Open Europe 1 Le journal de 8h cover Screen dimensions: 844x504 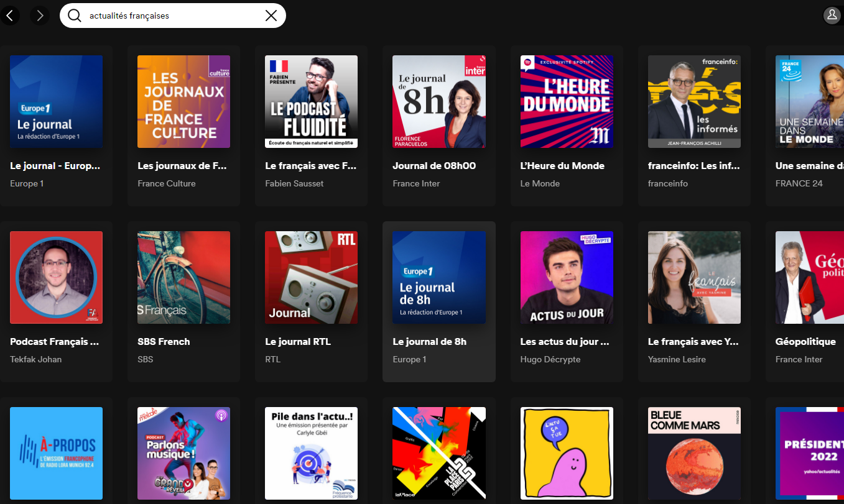(439, 278)
